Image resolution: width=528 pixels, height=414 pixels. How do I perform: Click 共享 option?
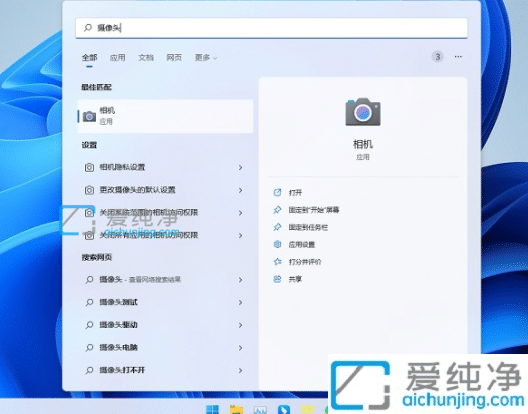(x=295, y=279)
